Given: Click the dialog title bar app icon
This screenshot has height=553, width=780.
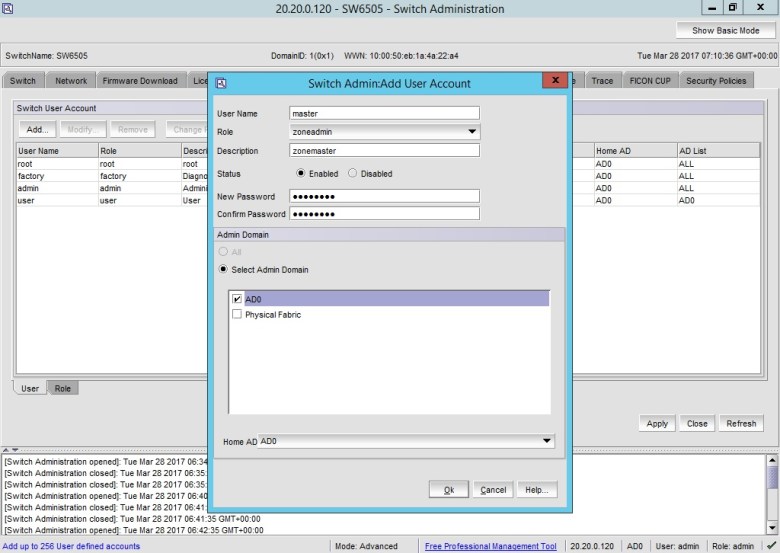Looking at the screenshot, I should 221,83.
